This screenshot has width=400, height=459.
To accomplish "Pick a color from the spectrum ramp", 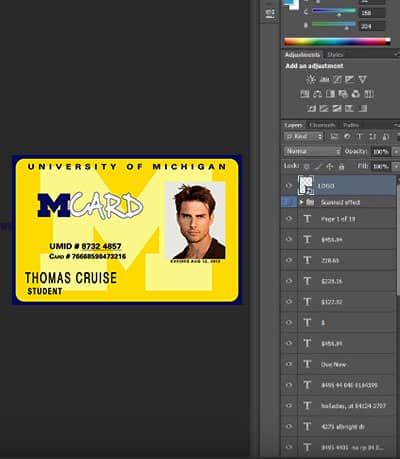I will tap(337, 42).
